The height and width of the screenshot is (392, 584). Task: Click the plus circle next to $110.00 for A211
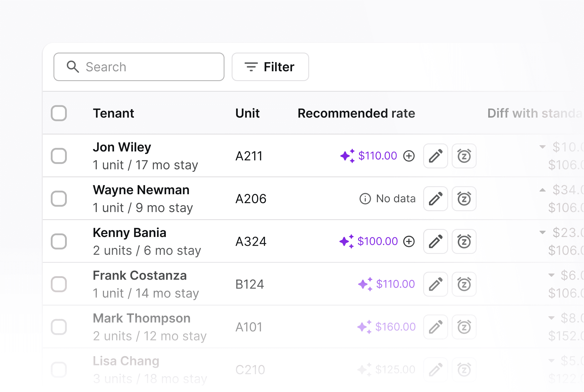(x=409, y=156)
